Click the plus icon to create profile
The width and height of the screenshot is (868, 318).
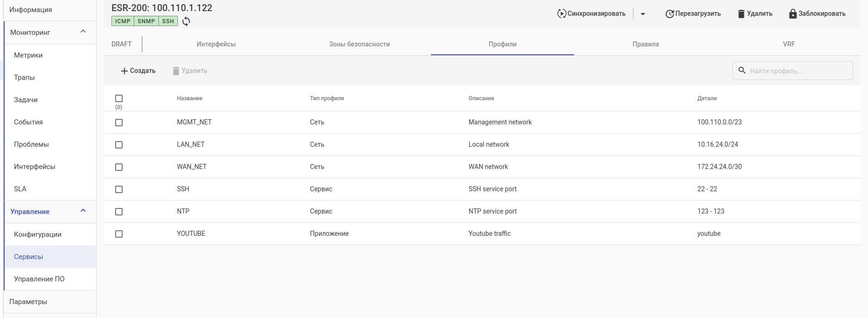tap(124, 71)
